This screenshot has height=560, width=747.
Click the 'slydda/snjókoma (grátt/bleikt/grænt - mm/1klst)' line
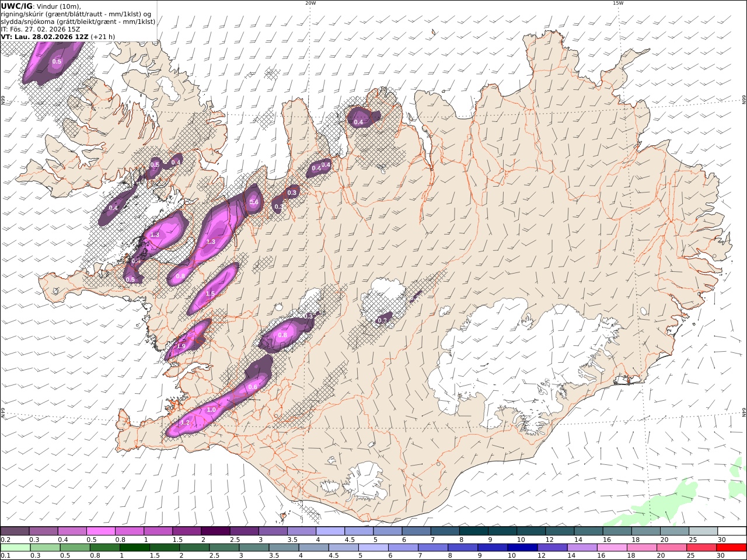[x=78, y=22]
